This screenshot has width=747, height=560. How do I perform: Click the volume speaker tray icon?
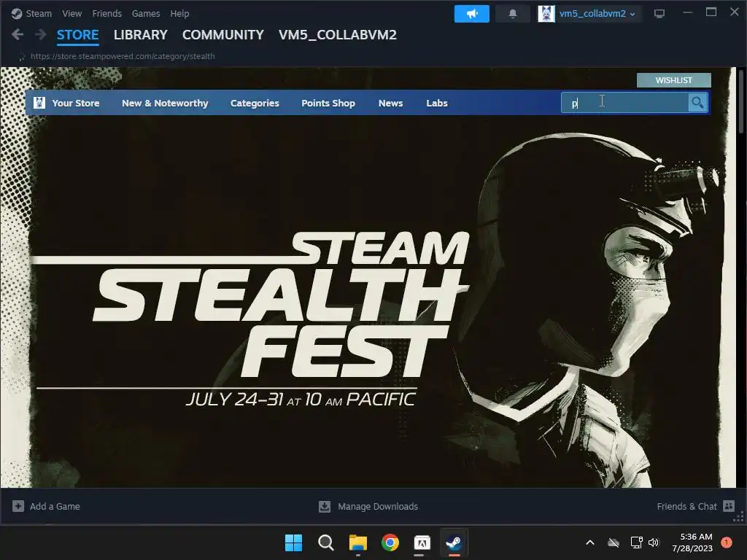(654, 542)
